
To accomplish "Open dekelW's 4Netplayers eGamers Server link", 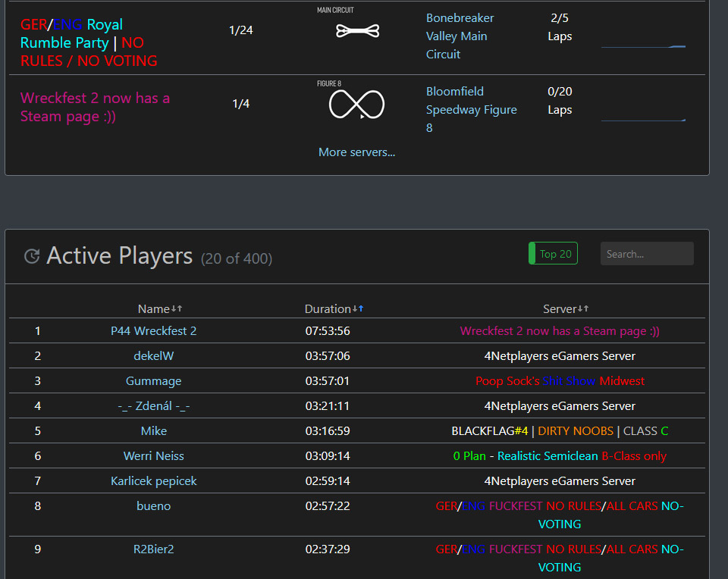I will [560, 356].
